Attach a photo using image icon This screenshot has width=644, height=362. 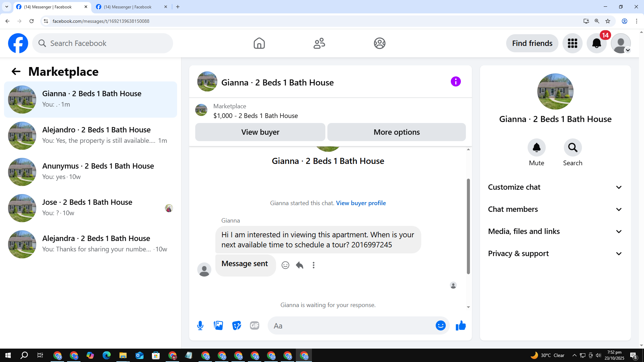click(x=218, y=325)
